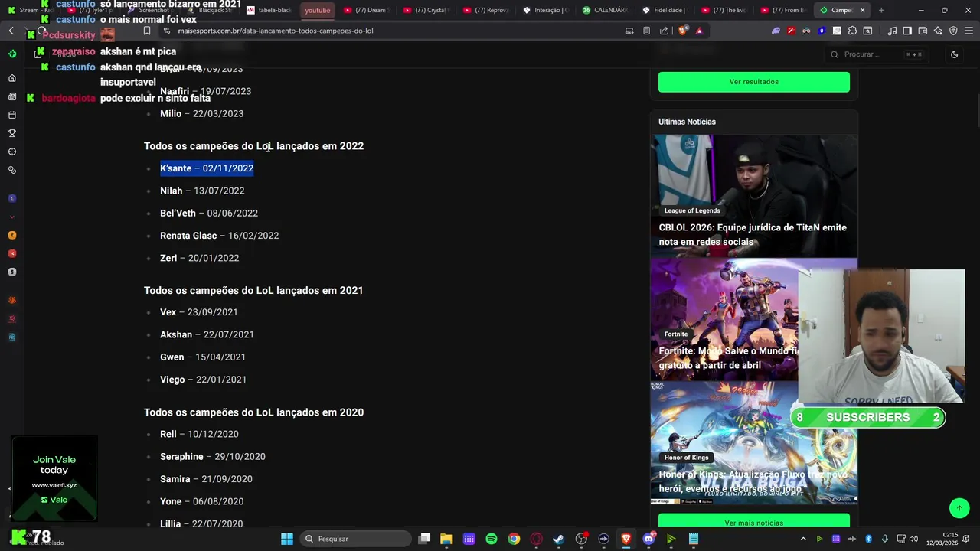Expand the red chevron in the left sidebar
The width and height of the screenshot is (980, 551).
(x=11, y=217)
